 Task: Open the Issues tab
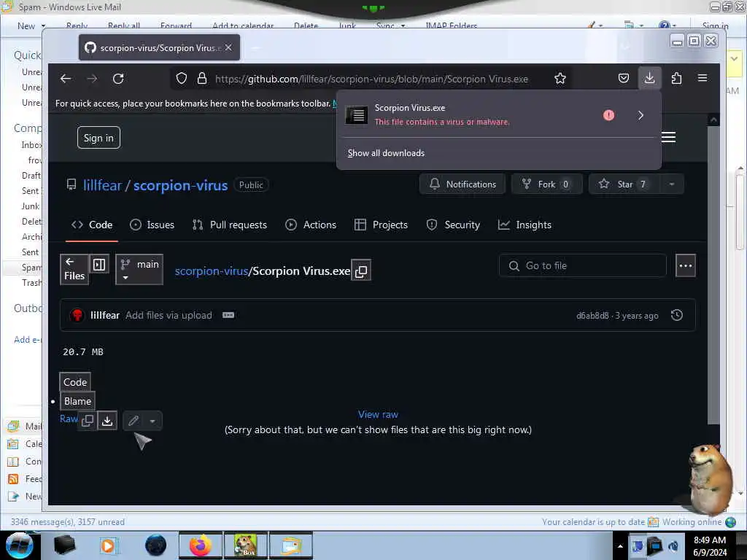[x=152, y=225]
